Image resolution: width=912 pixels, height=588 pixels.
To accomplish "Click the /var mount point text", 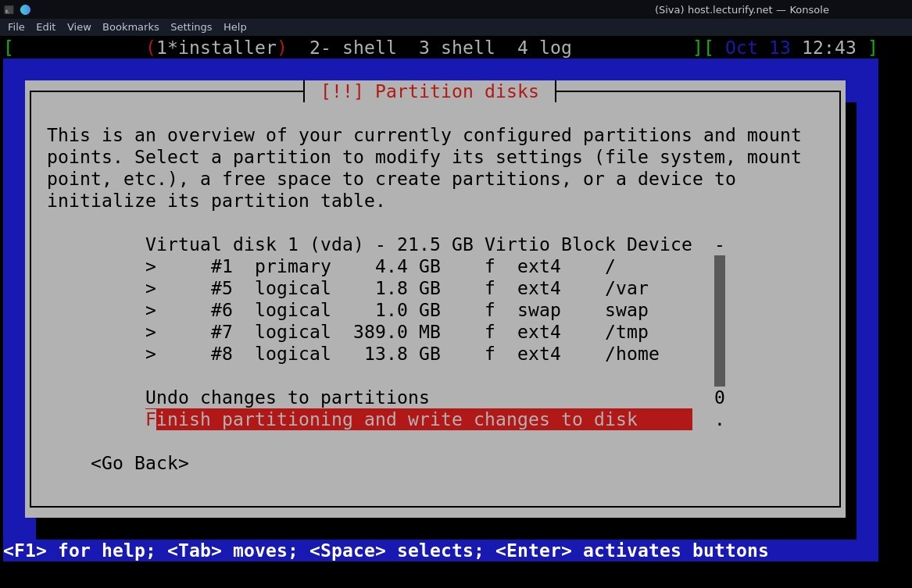I will pyautogui.click(x=627, y=288).
